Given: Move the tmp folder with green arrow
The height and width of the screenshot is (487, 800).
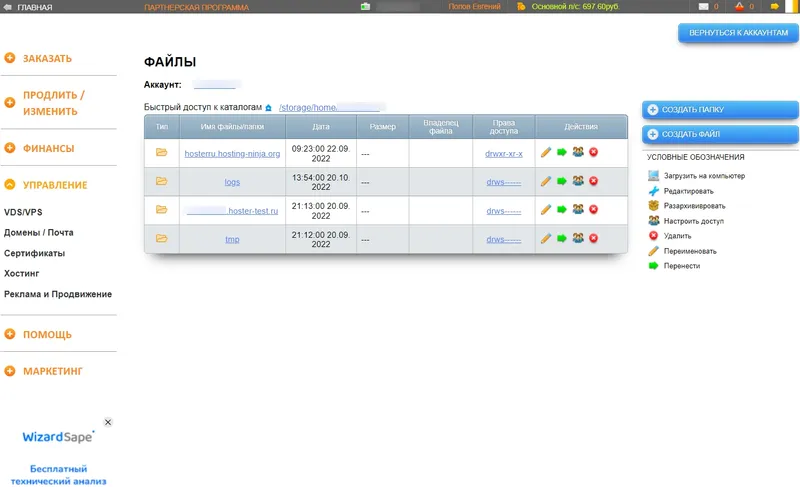Looking at the screenshot, I should pos(562,238).
